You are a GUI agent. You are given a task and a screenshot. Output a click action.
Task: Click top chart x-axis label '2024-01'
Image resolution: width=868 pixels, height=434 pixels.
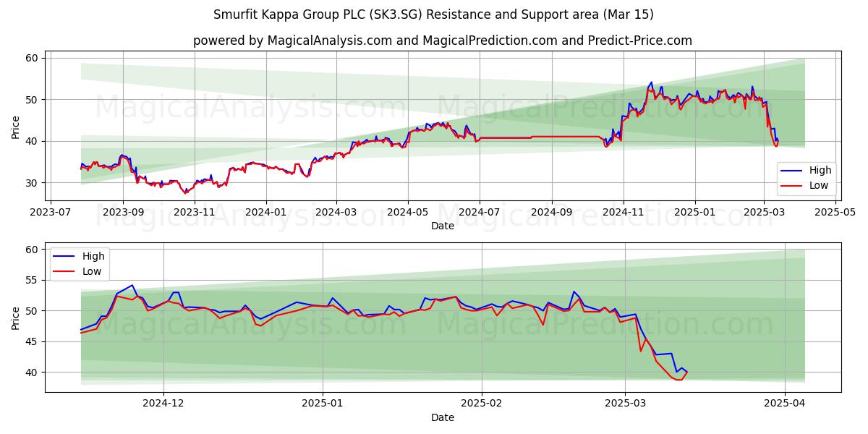click(x=265, y=212)
